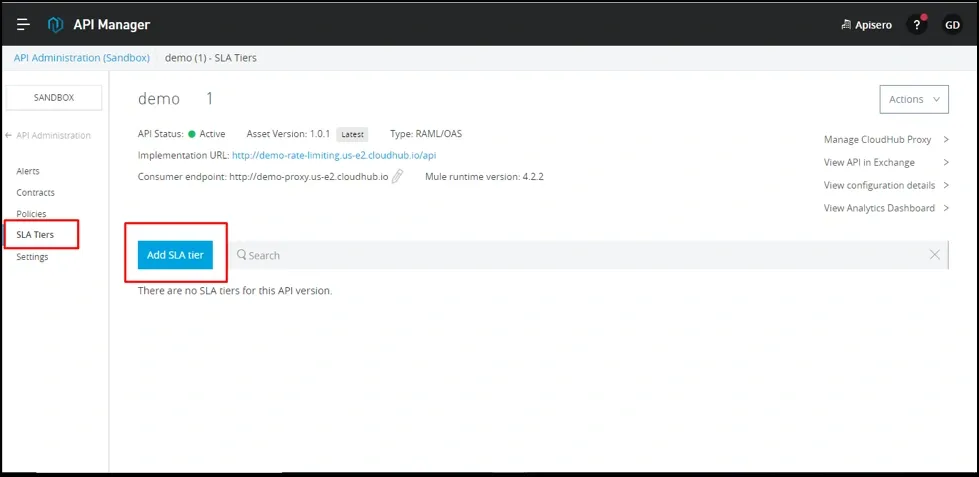Viewport: 979px width, 477px height.
Task: Expand View configuration details chevron
Action: point(947,185)
